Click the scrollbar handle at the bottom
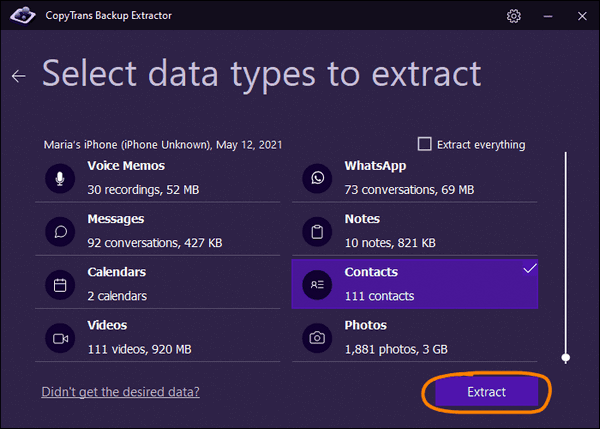The height and width of the screenshot is (429, 600). coord(566,358)
